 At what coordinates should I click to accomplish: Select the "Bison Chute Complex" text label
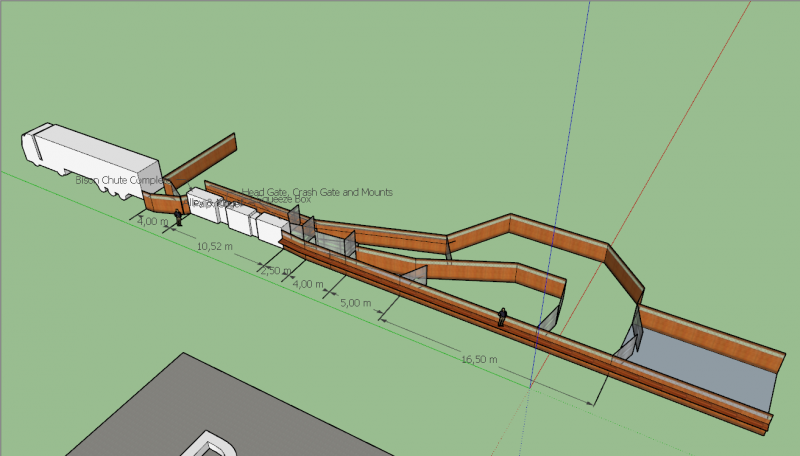click(122, 180)
